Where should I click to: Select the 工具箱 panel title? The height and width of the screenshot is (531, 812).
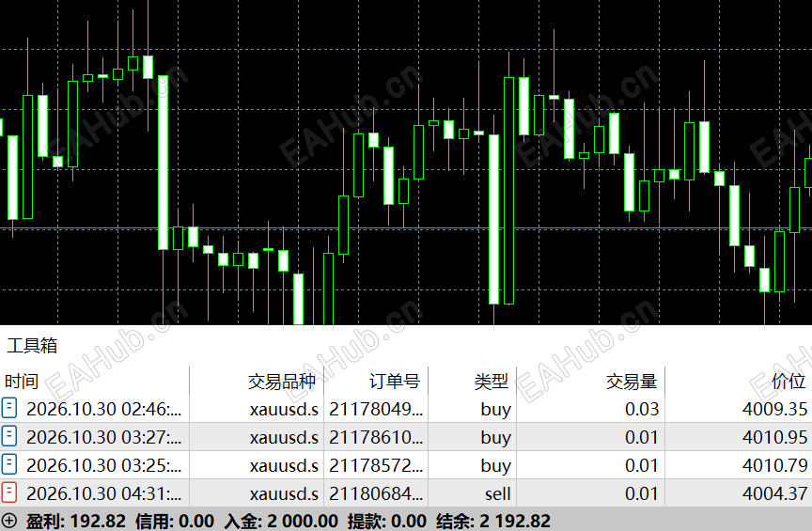click(x=32, y=345)
